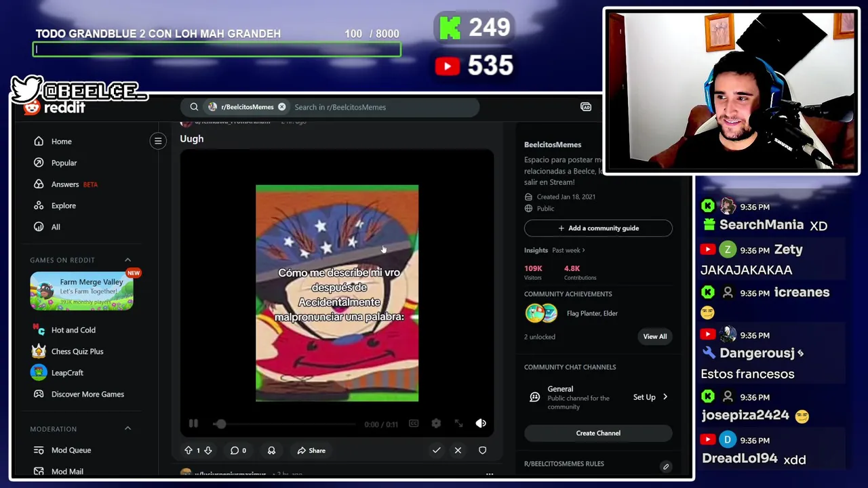
Task: Enter video fullscreen
Action: coord(458,424)
